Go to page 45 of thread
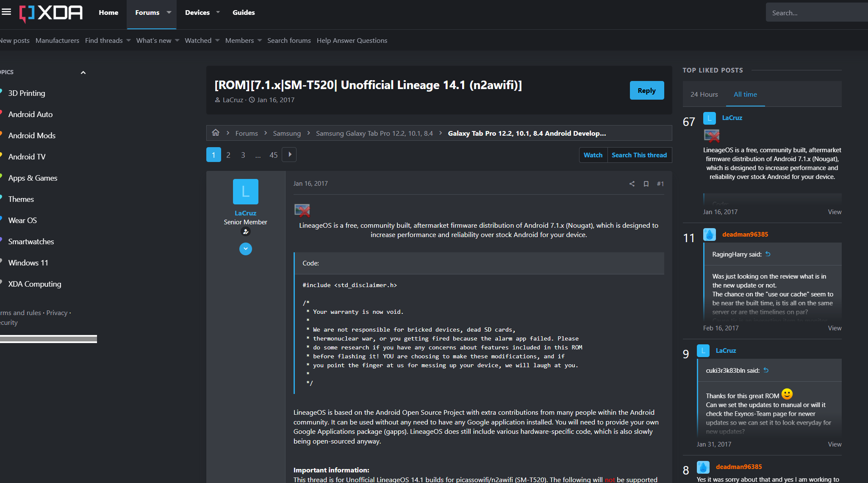 point(274,155)
